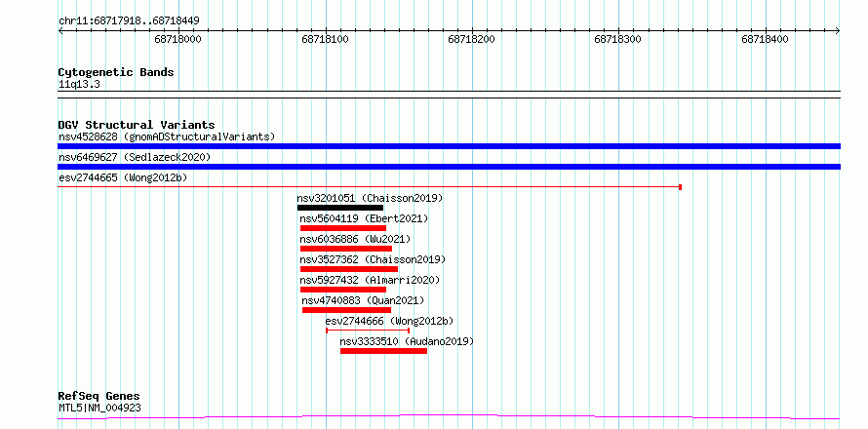Click the thin red bracket of esv2744666
The image size is (868, 429).
tap(368, 331)
